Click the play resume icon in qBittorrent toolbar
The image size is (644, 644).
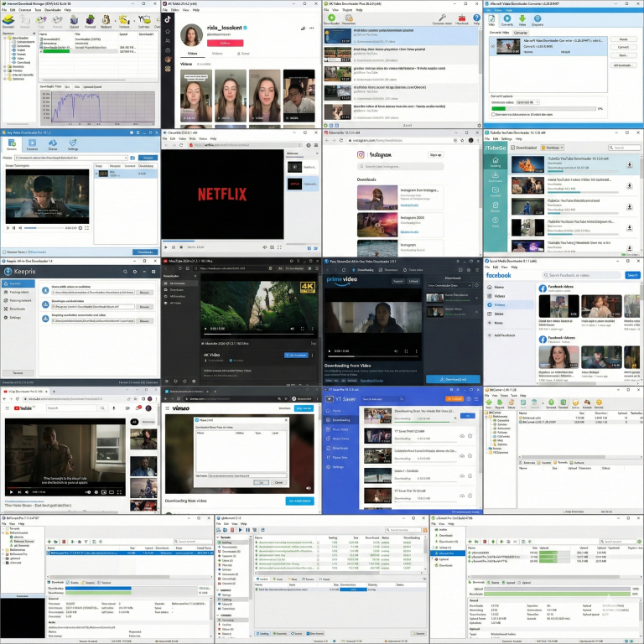[241, 530]
